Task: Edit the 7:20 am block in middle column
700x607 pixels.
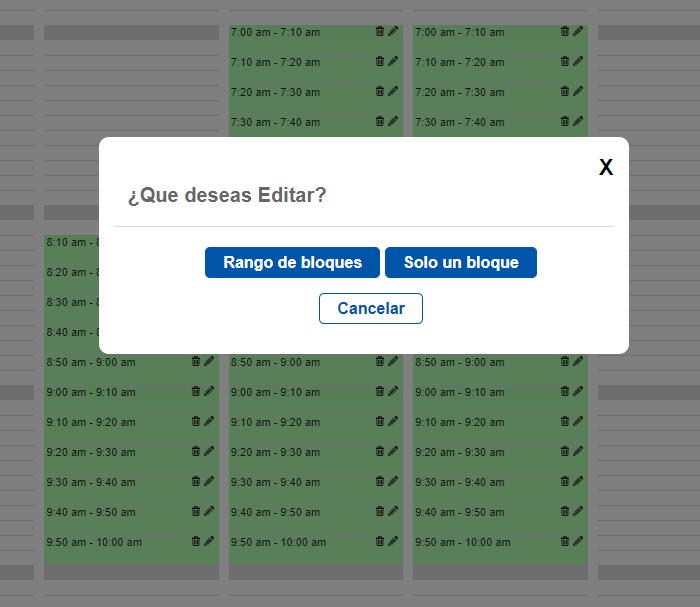Action: 393,91
